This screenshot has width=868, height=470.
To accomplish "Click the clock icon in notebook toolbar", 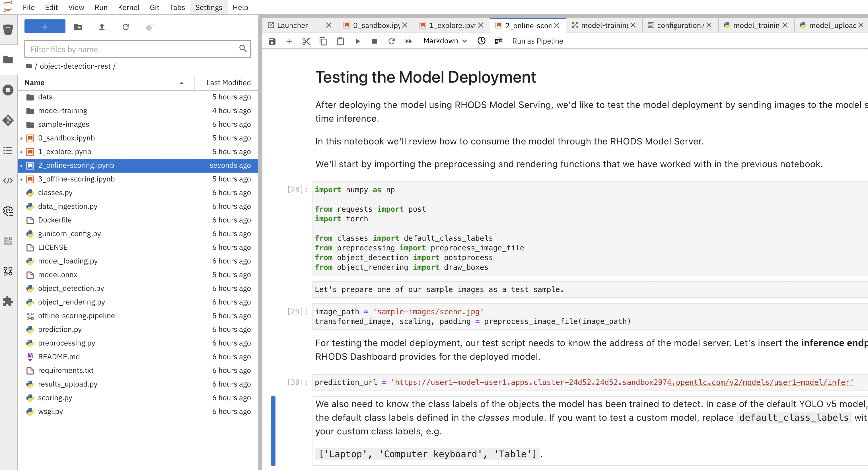I will point(482,41).
